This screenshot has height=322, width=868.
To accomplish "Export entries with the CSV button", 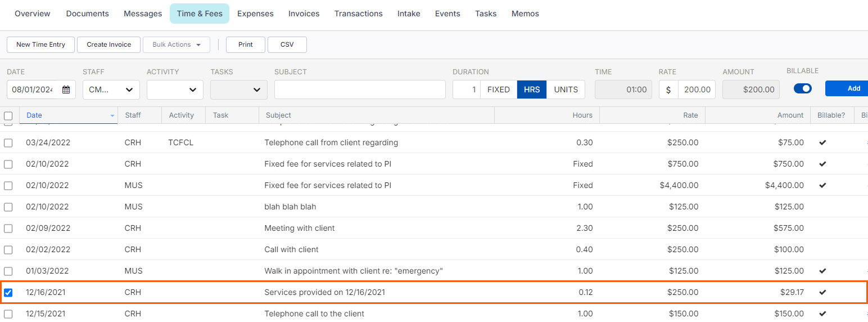I will 287,44.
